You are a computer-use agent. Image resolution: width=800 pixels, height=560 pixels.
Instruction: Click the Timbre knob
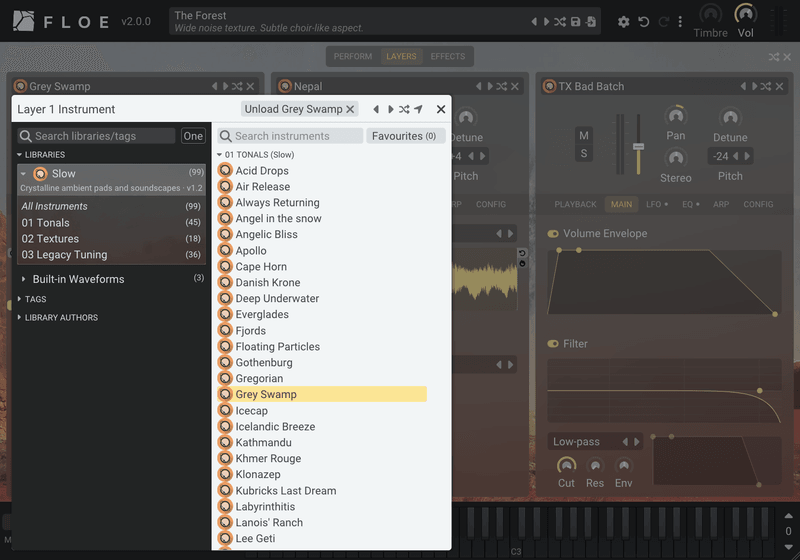[x=710, y=14]
